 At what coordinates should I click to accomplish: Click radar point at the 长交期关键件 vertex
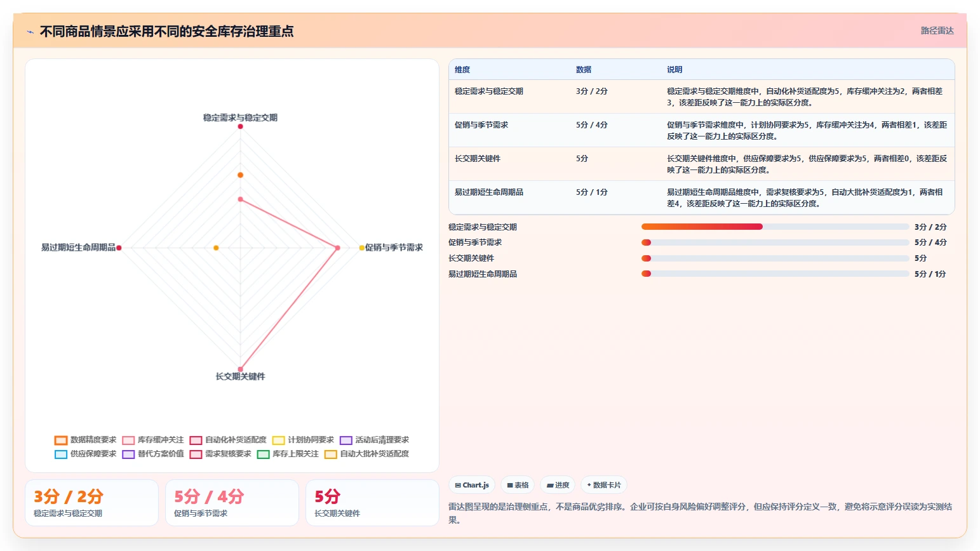(x=240, y=369)
